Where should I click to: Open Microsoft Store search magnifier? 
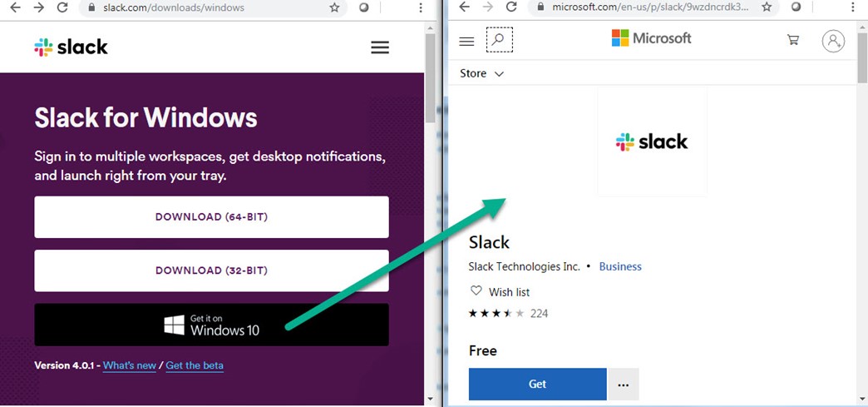click(x=500, y=40)
